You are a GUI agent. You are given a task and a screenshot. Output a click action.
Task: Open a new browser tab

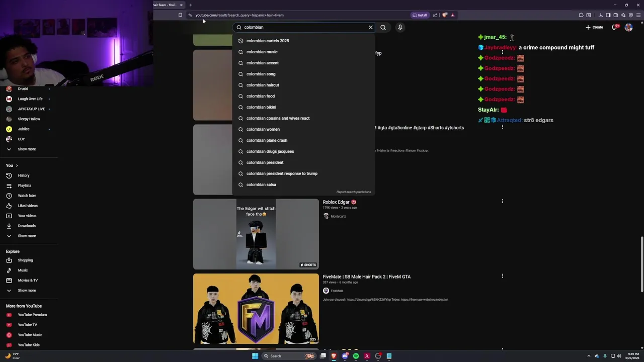[x=190, y=5]
